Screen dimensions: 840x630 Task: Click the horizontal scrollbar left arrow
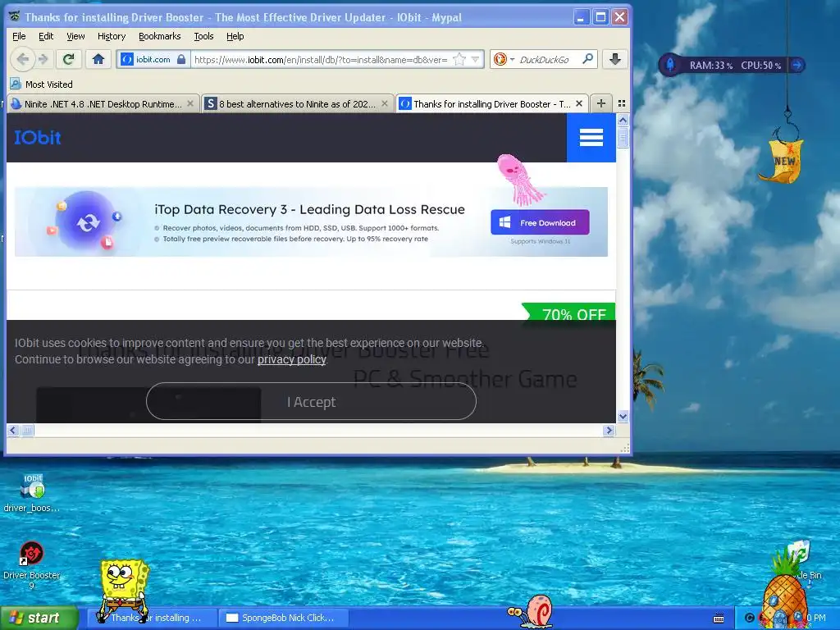[x=13, y=430]
